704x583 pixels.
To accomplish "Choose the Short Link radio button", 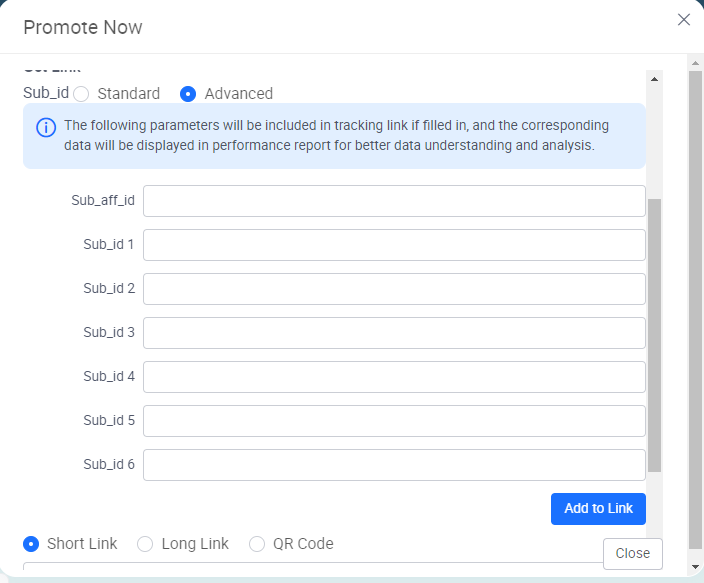I will pyautogui.click(x=31, y=544).
